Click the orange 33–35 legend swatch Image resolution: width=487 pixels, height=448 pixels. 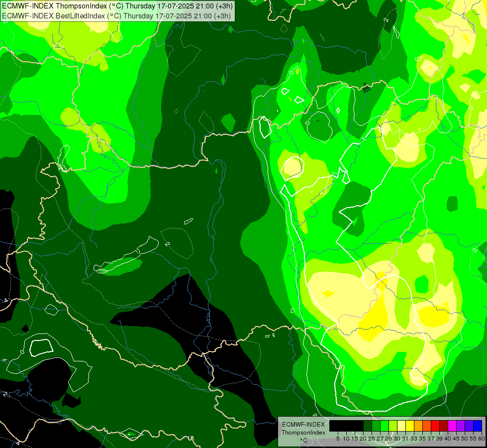pos(418,426)
